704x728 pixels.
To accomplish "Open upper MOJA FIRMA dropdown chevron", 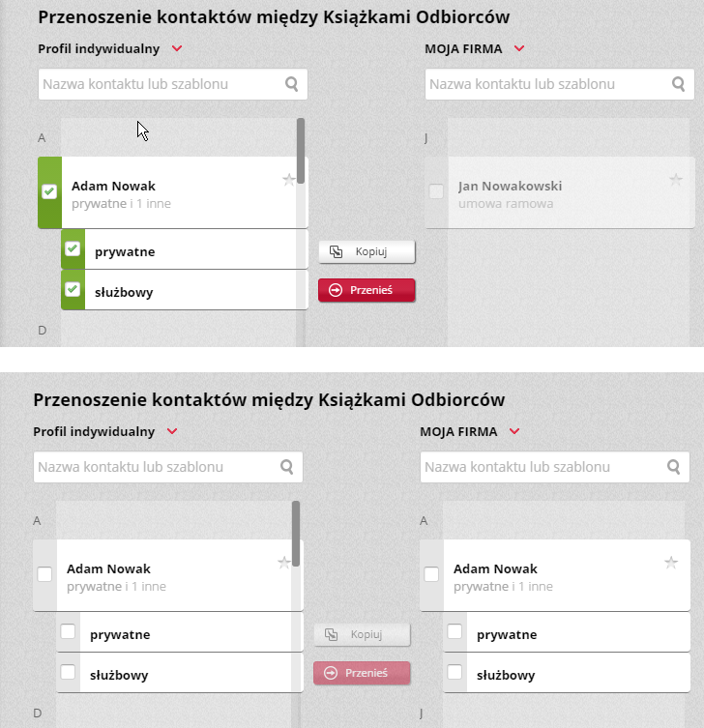I will (x=519, y=48).
